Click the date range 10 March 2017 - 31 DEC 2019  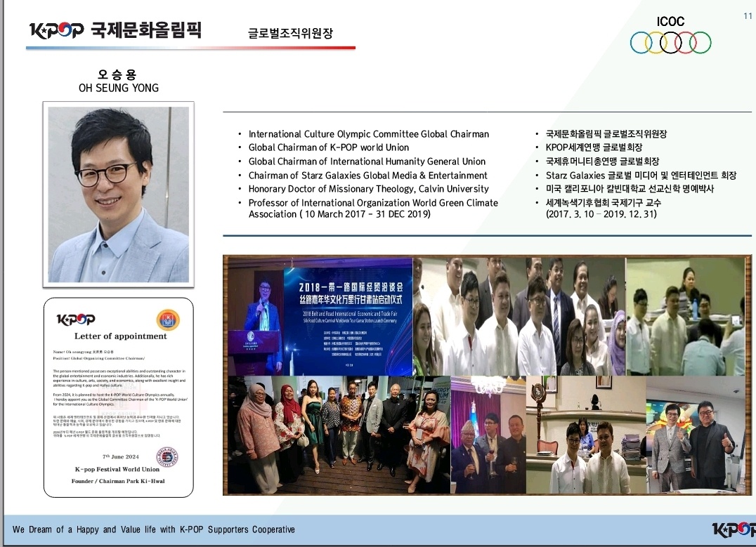367,214
